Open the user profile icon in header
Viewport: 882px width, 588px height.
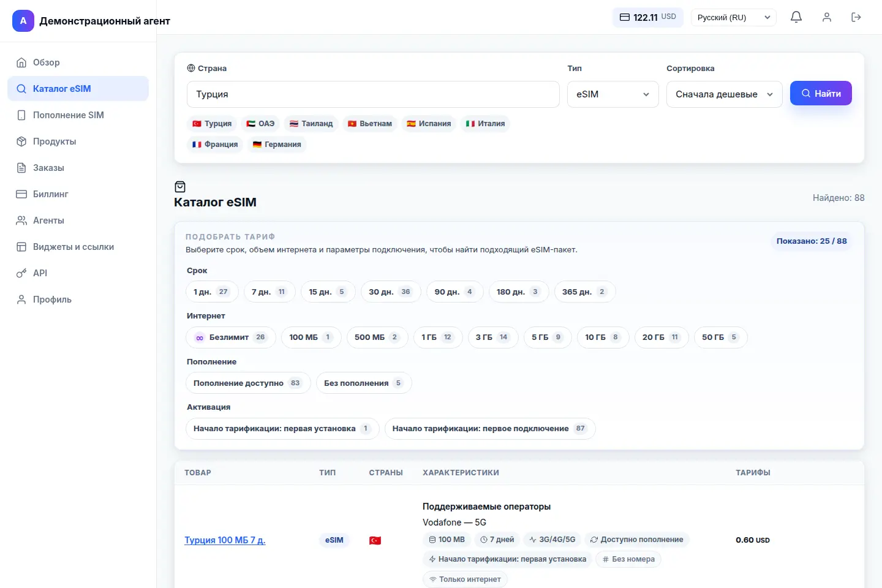pyautogui.click(x=827, y=17)
